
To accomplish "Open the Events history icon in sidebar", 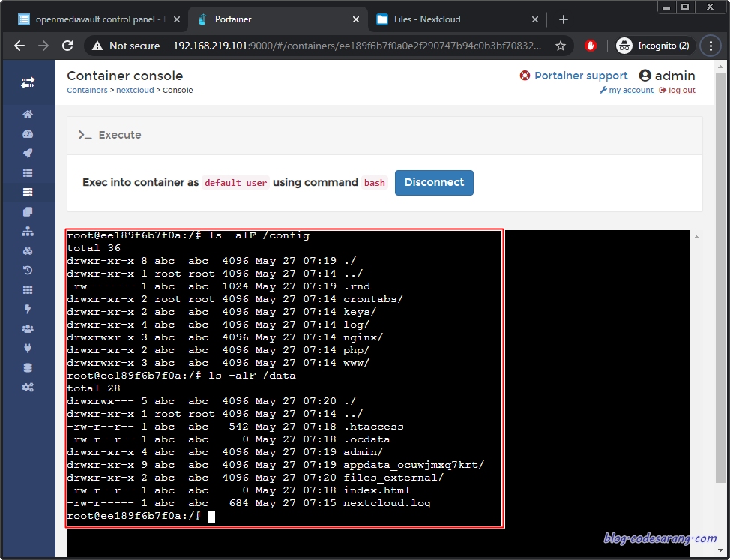I will [x=28, y=271].
